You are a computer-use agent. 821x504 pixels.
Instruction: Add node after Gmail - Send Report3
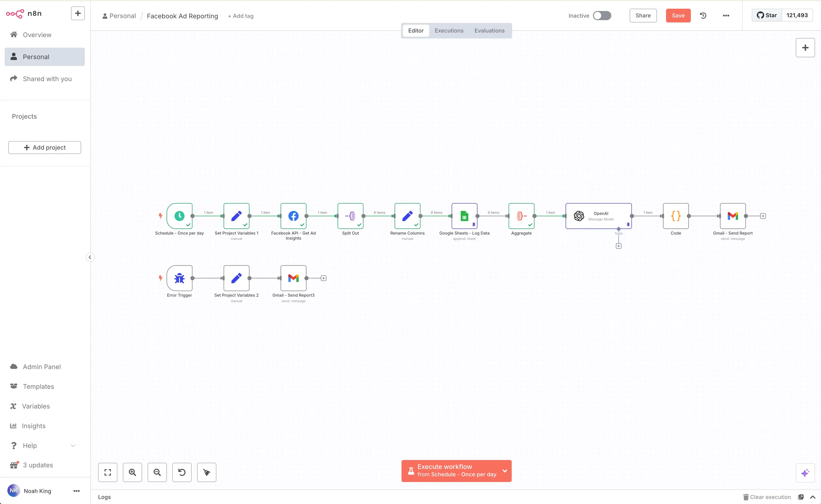click(x=323, y=278)
